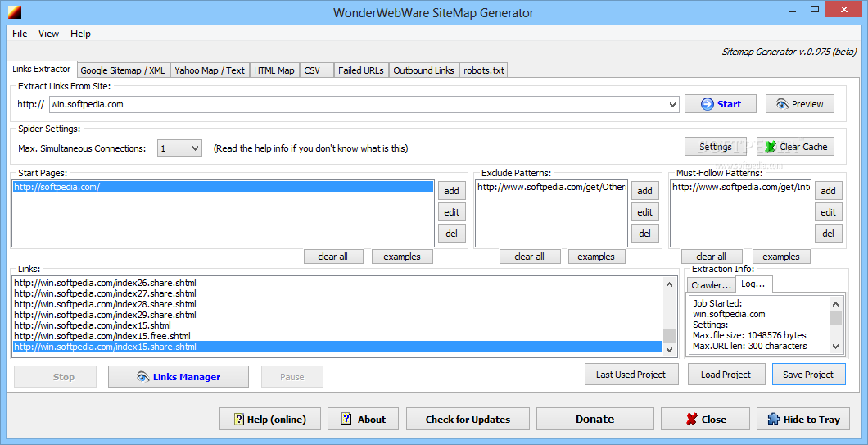This screenshot has height=445, width=868.
Task: Click edit next to Start Pages
Action: point(452,212)
